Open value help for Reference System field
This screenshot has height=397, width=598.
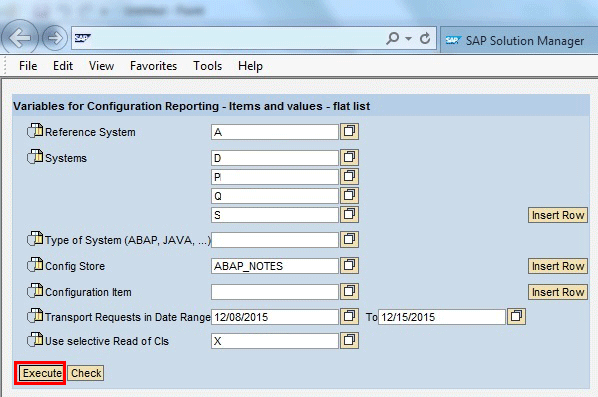click(349, 132)
